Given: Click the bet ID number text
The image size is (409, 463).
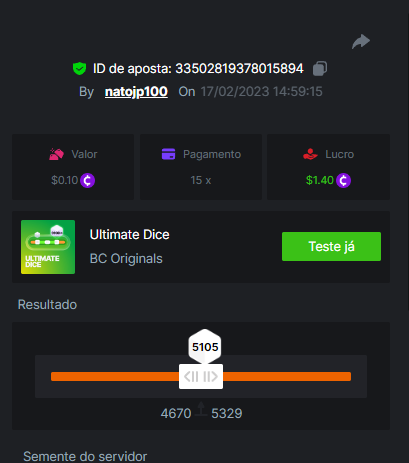Looking at the screenshot, I should 239,69.
